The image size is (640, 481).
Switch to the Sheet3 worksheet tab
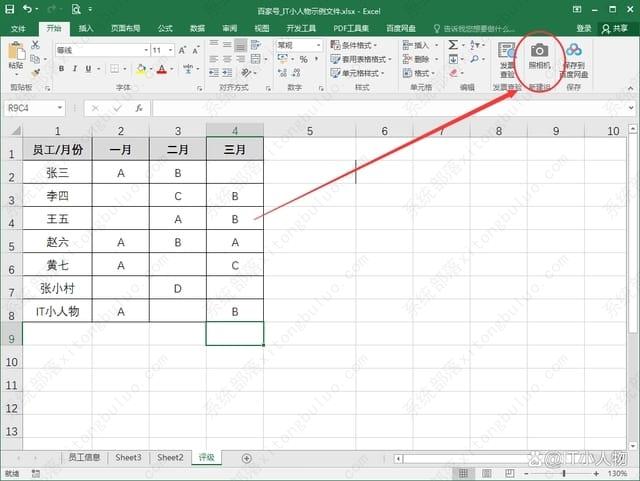(x=128, y=457)
